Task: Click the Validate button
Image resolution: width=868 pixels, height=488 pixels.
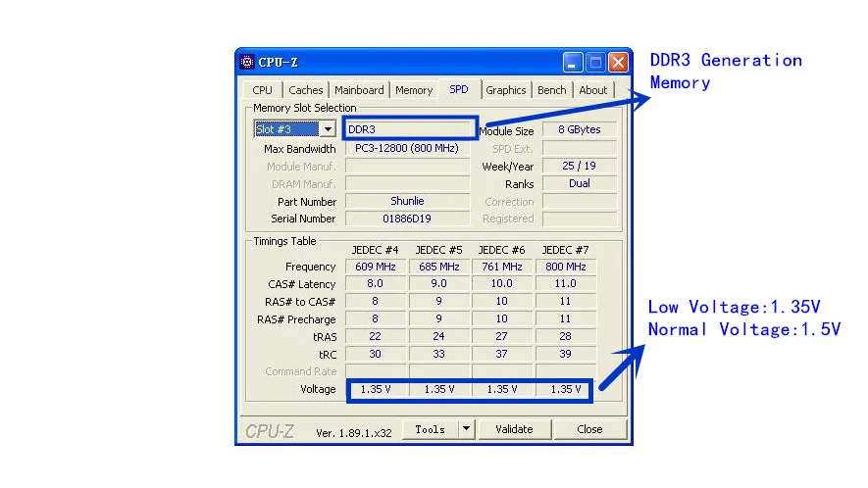Action: tap(514, 429)
